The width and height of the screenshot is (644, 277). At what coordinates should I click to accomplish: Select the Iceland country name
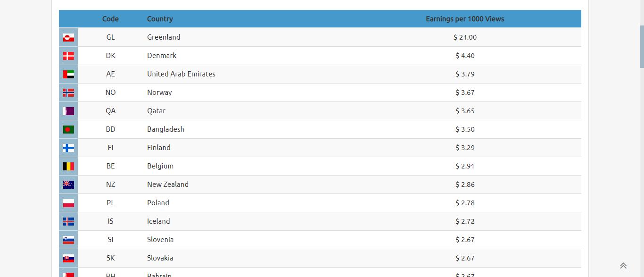point(158,221)
